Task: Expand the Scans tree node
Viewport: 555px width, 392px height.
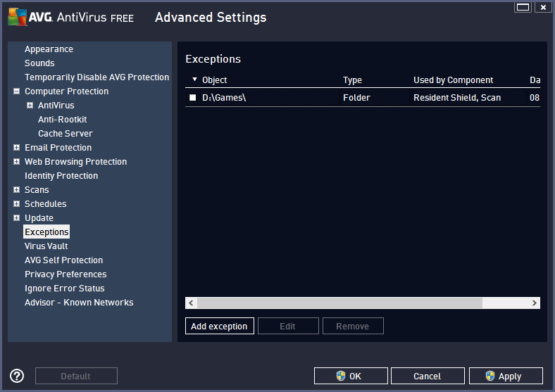Action: click(16, 189)
